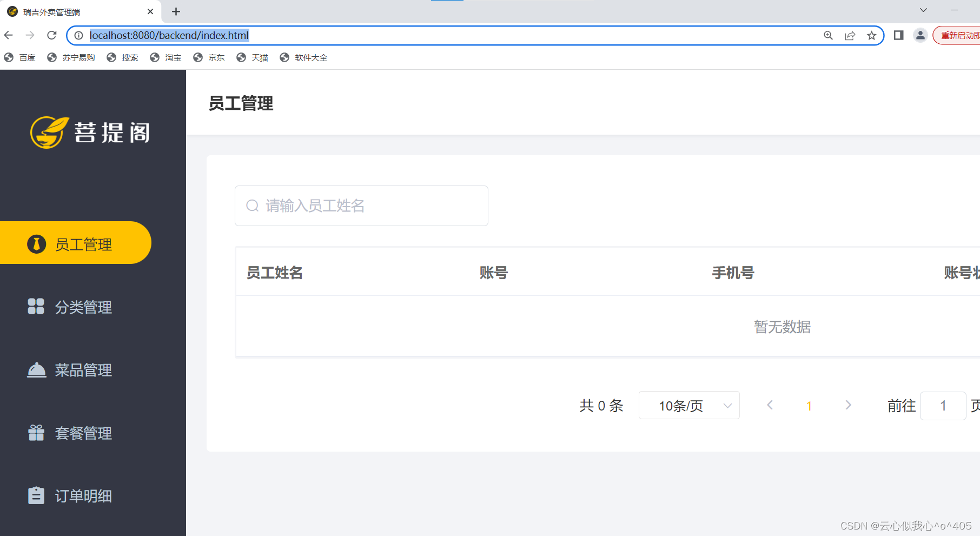Expand the 10条/页 page size dropdown
Viewport: 980px width, 536px height.
(x=689, y=405)
